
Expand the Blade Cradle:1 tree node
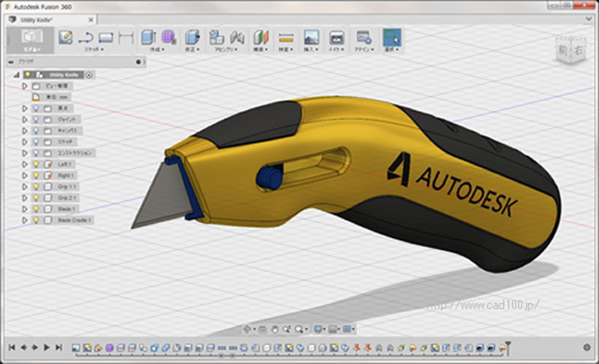coord(25,220)
